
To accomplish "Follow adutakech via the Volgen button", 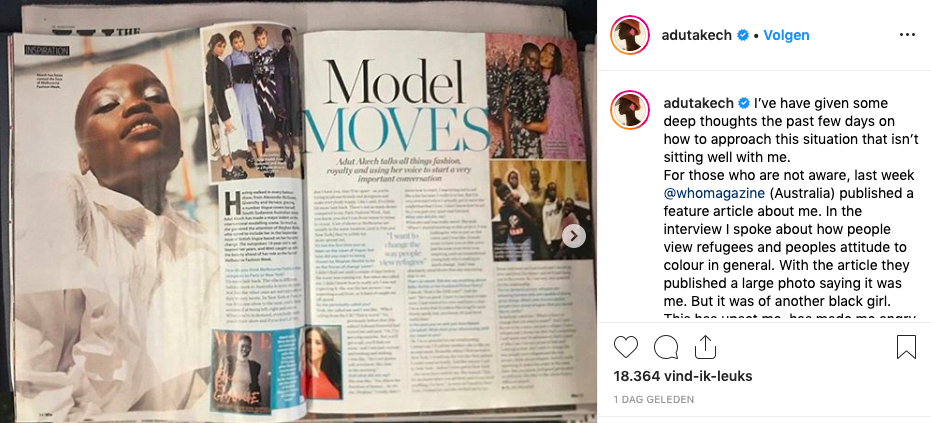I will pos(786,35).
